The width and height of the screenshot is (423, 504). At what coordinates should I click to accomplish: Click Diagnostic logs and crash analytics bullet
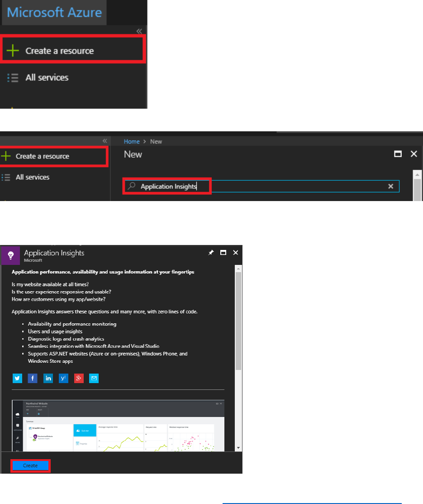[66, 339]
